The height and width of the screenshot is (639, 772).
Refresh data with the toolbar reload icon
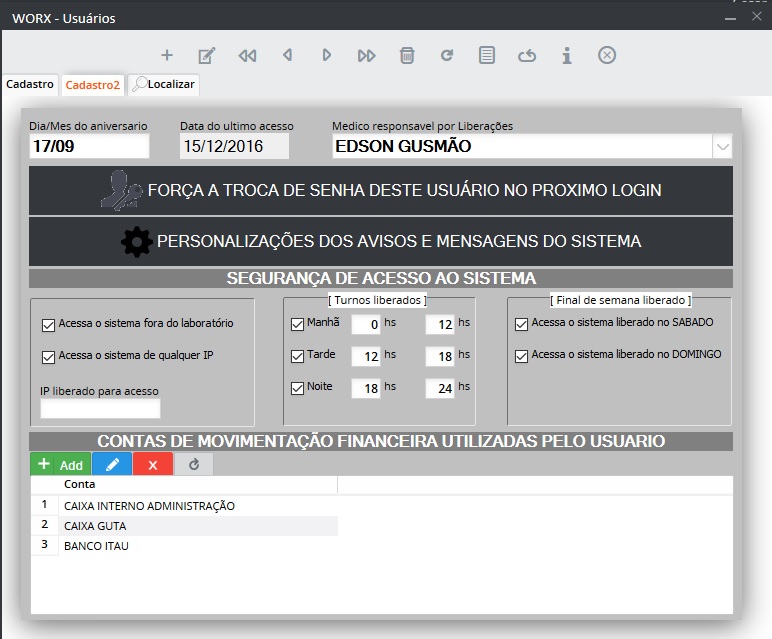pyautogui.click(x=447, y=55)
